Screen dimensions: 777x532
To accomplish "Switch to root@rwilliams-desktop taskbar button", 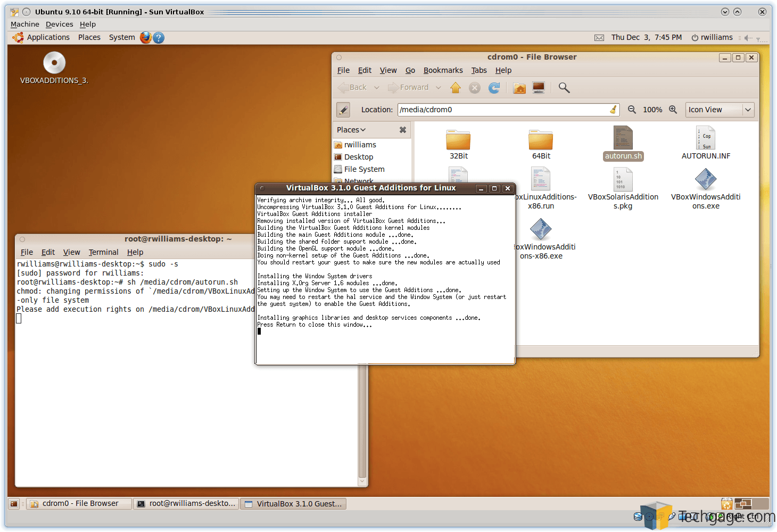I will (186, 504).
